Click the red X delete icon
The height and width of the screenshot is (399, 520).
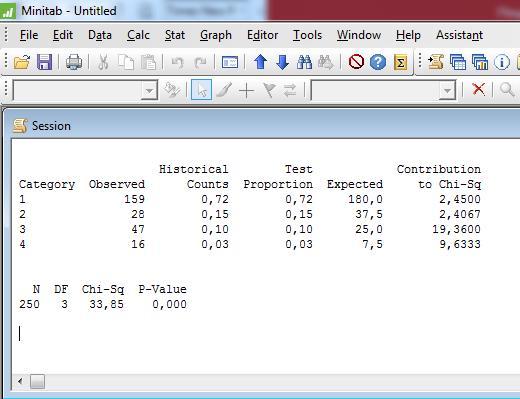point(479,89)
